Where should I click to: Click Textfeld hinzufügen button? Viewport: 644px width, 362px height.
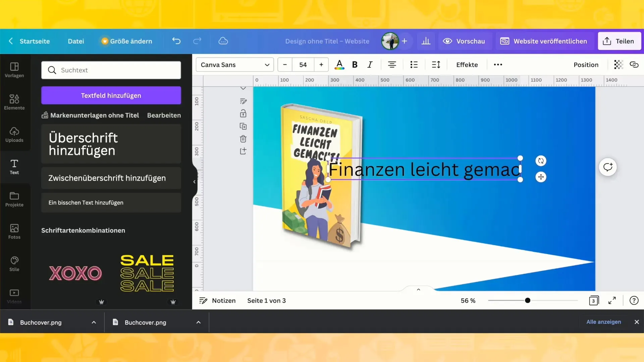111,96
